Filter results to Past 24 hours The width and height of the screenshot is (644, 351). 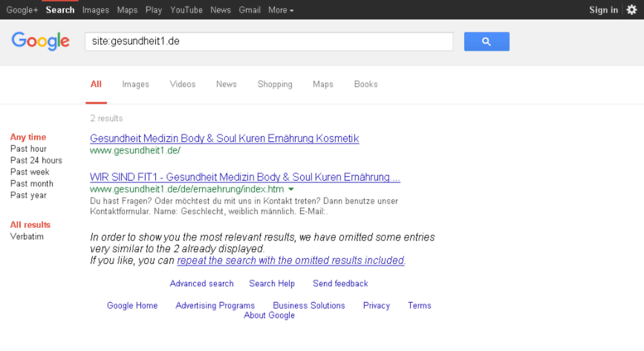36,160
